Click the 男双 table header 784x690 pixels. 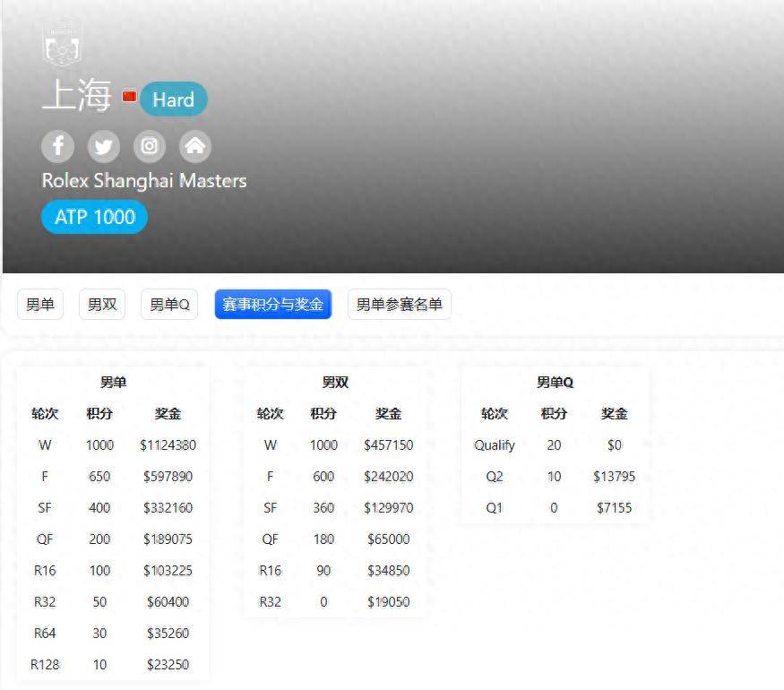click(335, 383)
